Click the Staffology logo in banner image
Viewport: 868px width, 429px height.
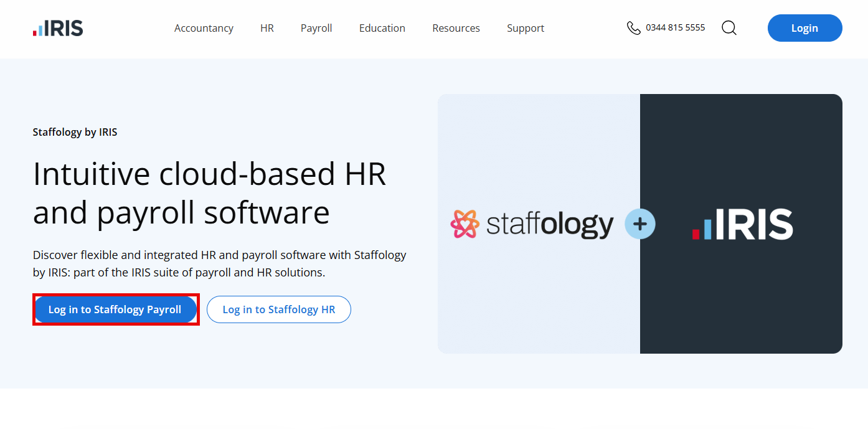click(x=532, y=224)
